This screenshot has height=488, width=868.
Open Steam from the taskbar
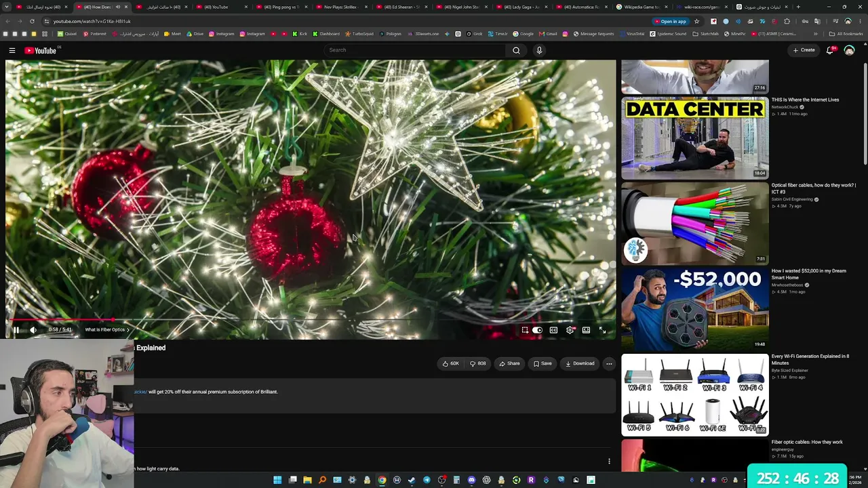[412, 480]
